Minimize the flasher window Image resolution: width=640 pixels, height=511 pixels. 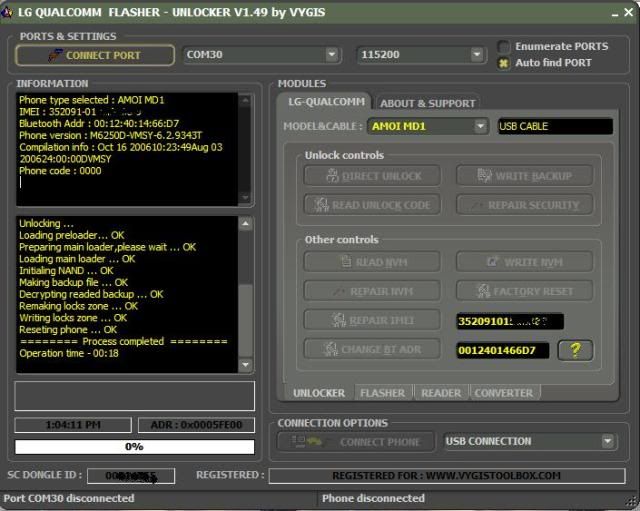(x=615, y=13)
